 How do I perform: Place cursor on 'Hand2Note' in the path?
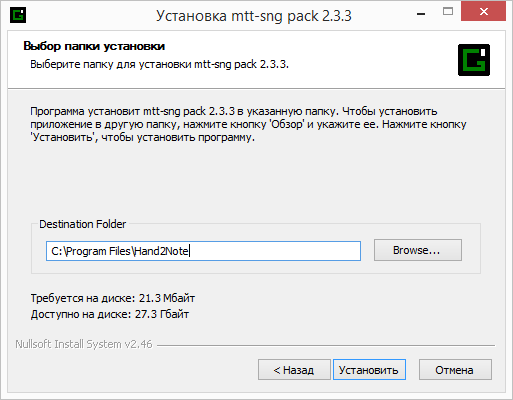[x=161, y=251]
